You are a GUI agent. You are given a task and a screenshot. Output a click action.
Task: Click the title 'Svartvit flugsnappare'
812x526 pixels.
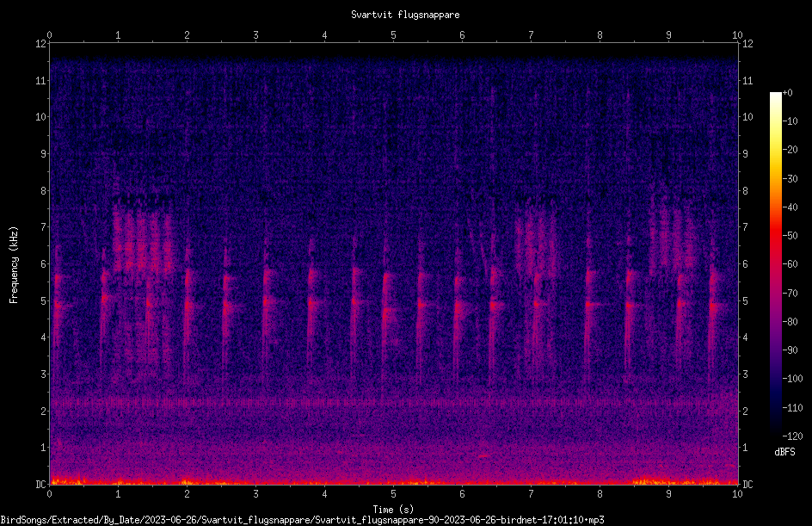coord(405,15)
